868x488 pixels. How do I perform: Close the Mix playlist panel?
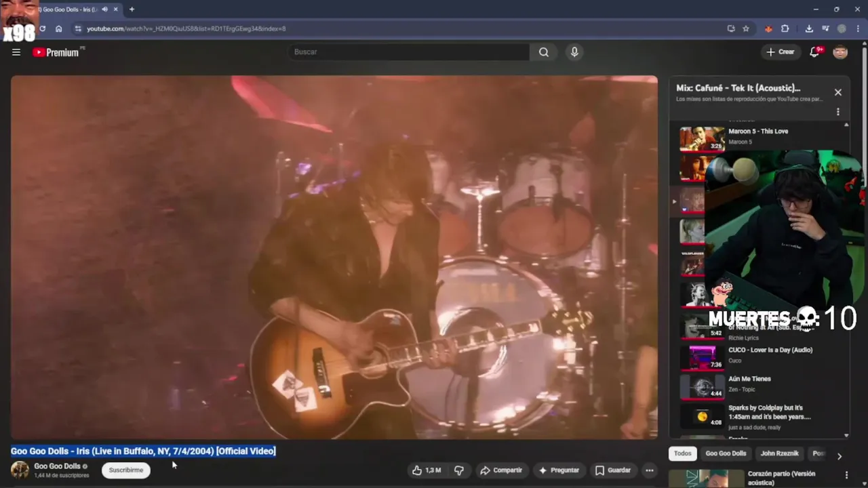(838, 92)
